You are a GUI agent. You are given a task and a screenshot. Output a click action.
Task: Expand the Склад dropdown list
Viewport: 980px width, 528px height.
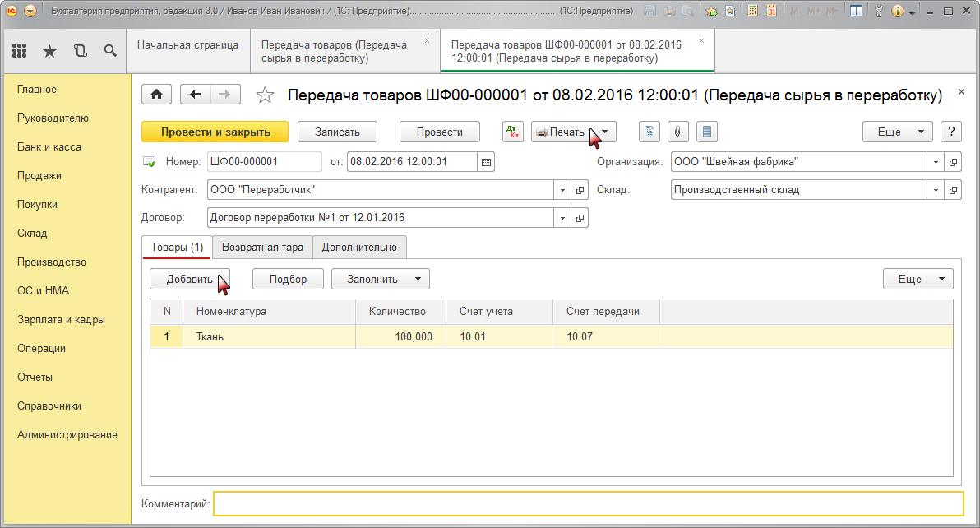(x=936, y=190)
